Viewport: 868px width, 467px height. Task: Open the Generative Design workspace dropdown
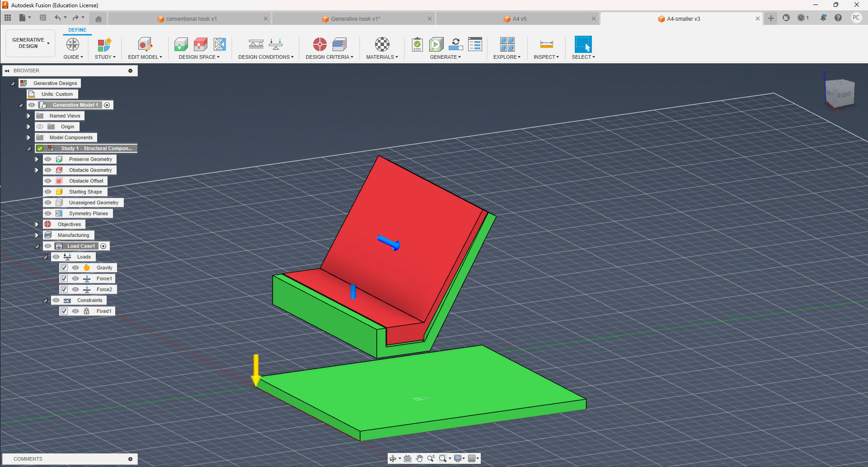(x=30, y=43)
